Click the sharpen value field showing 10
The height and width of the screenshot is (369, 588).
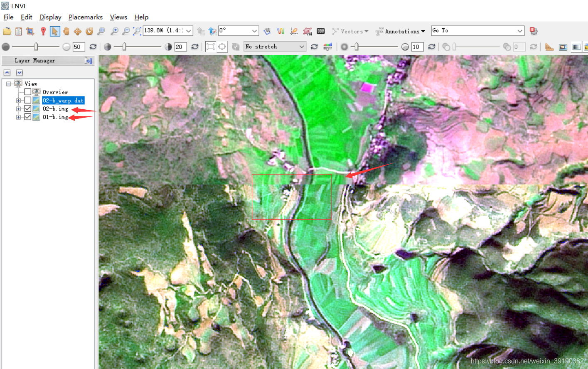[417, 47]
